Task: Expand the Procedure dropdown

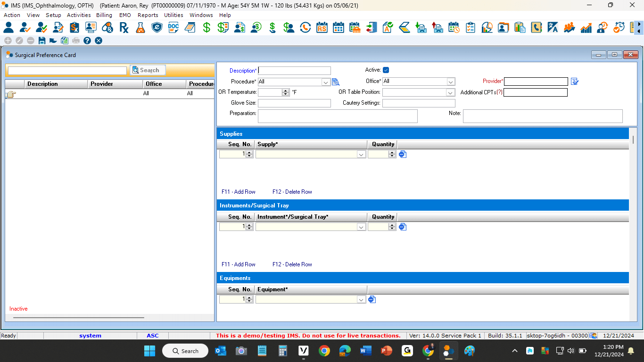Action: pyautogui.click(x=325, y=82)
